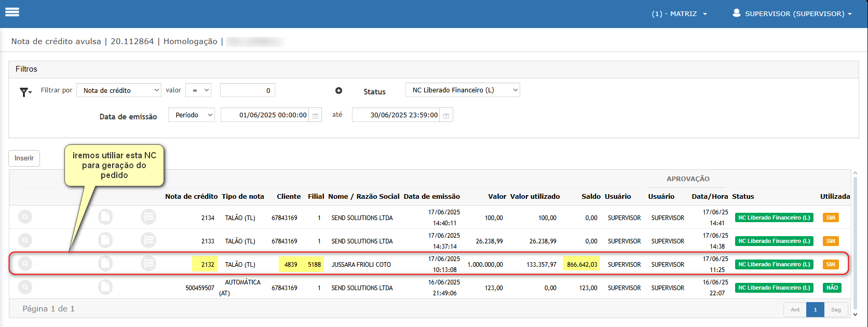Select page 1 in pagination
This screenshot has height=327, width=868.
pyautogui.click(x=815, y=310)
